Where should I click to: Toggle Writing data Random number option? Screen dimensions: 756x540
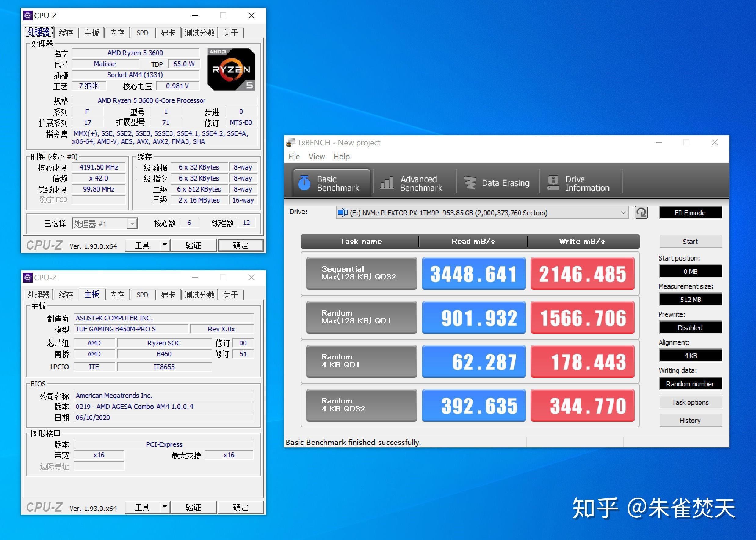[x=690, y=383]
